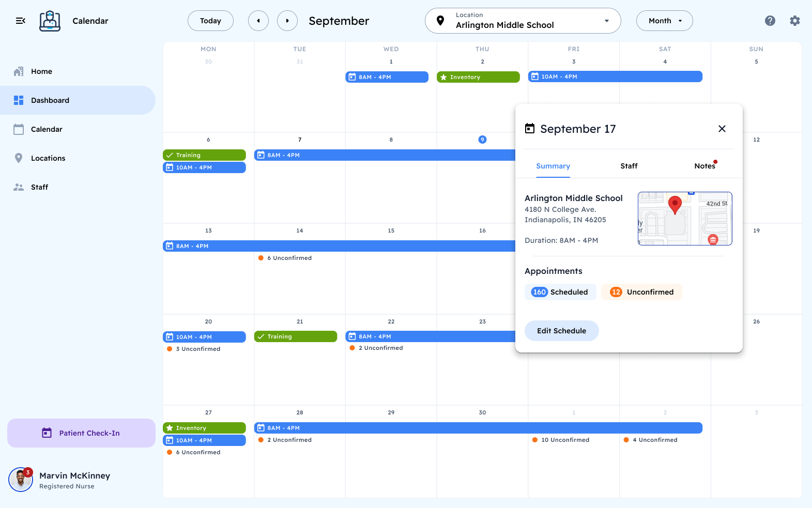The height and width of the screenshot is (508, 812).
Task: Open the Training event on September 21
Action: pyautogui.click(x=295, y=336)
